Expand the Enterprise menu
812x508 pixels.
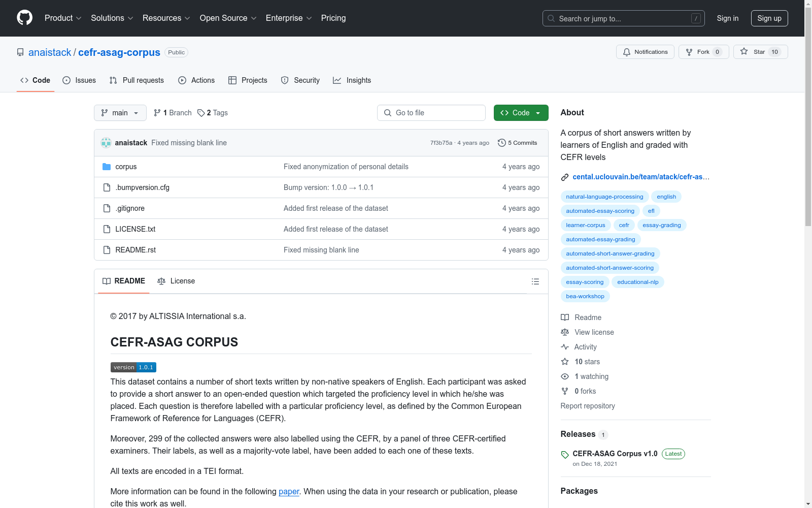click(289, 18)
